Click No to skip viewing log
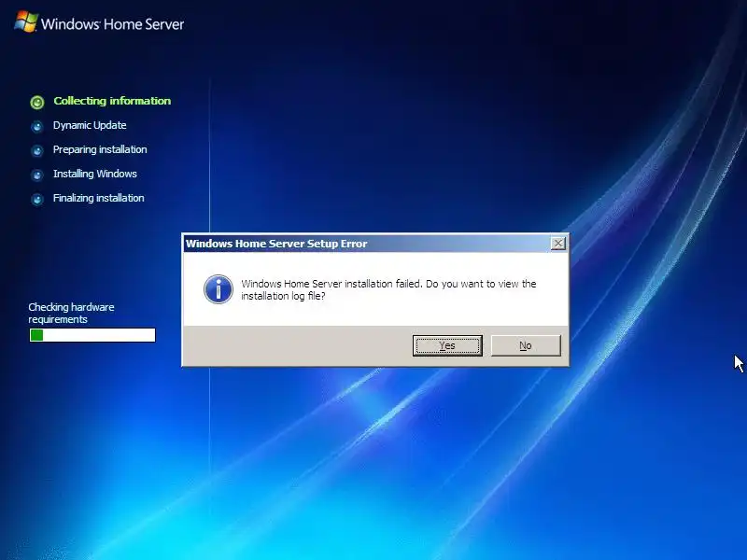The image size is (747, 560). coord(526,345)
